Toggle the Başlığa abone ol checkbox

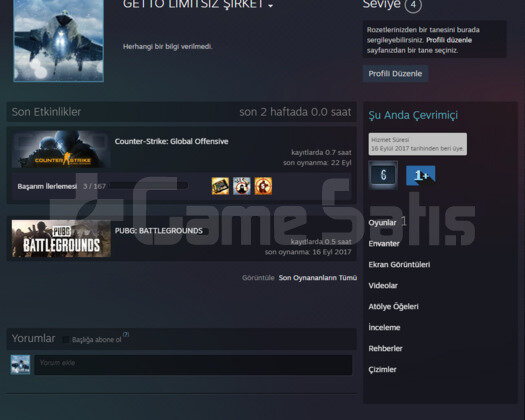[66, 340]
